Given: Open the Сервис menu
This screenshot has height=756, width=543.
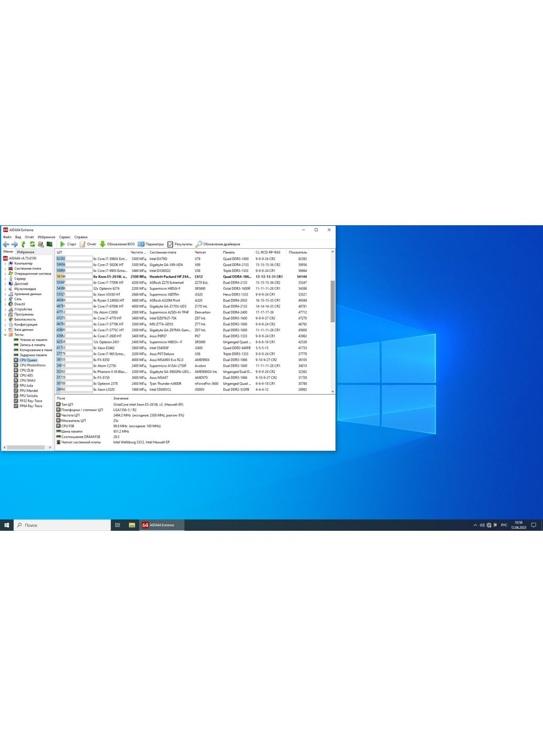Looking at the screenshot, I should click(65, 237).
